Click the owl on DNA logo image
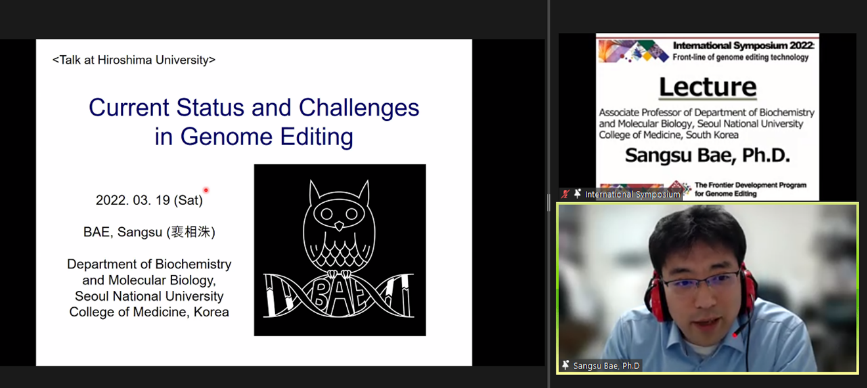 point(340,250)
